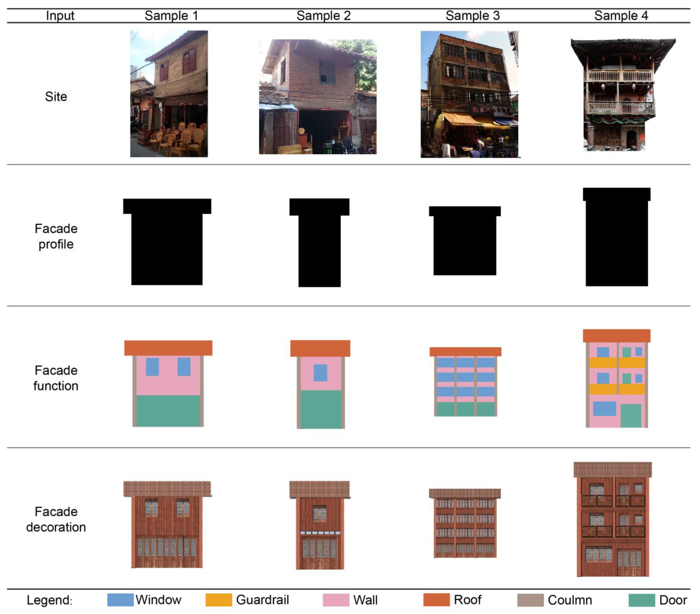Click Sample 1 facade decoration image
Viewport: 700px width, 614px height.
click(167, 524)
